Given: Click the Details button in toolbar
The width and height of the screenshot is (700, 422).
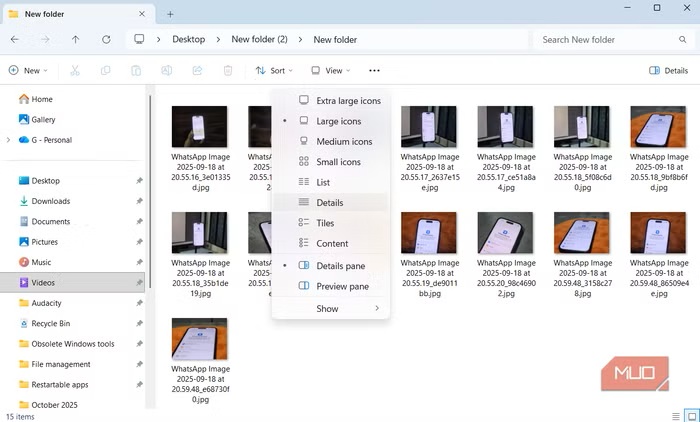Looking at the screenshot, I should [x=668, y=71].
